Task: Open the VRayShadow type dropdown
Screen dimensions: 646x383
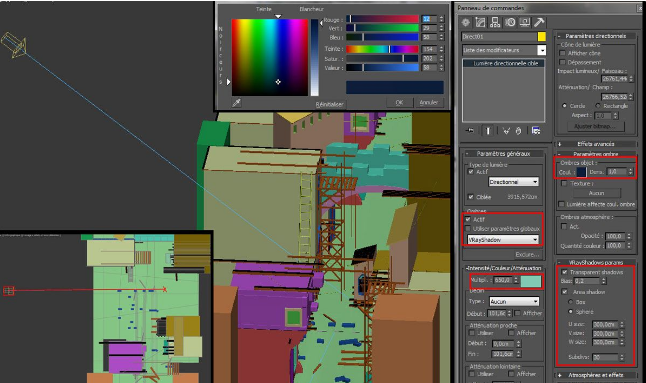Action: tap(503, 239)
